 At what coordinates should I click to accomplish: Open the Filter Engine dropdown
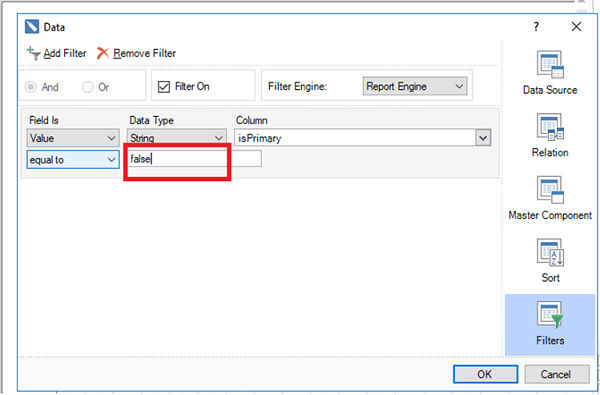point(415,87)
